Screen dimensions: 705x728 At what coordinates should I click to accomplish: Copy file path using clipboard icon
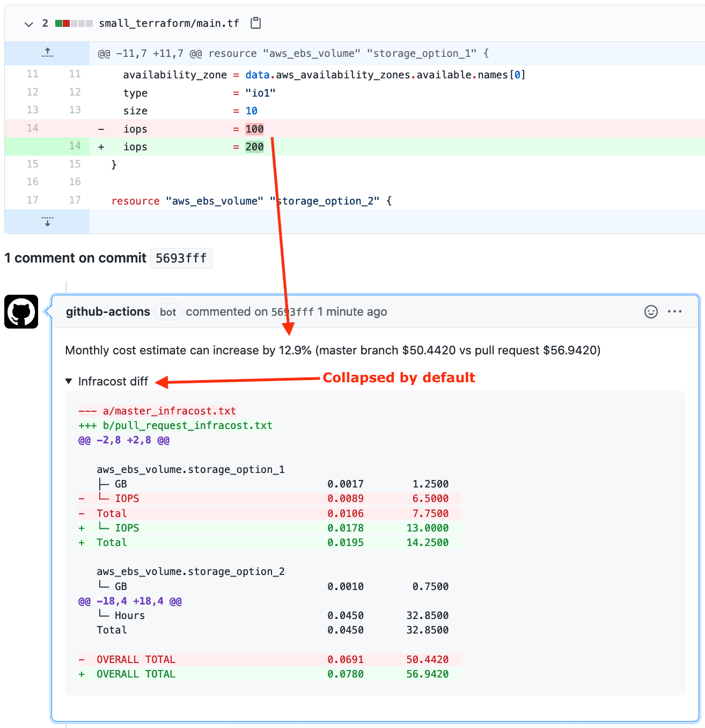[256, 23]
